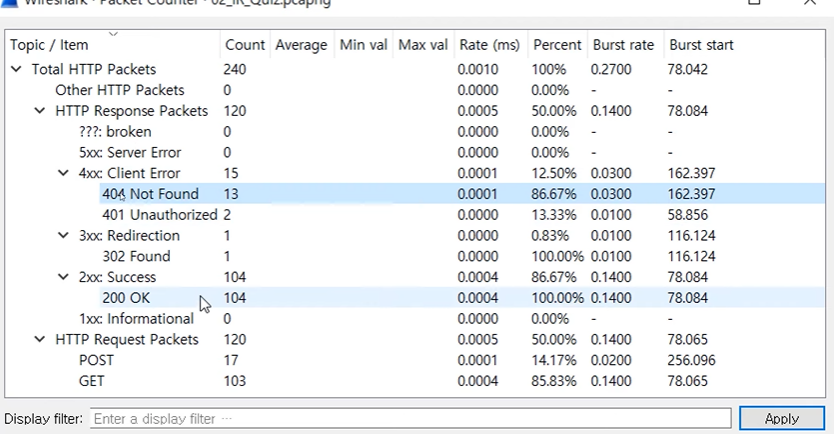Click the Apply filter button

click(x=782, y=419)
